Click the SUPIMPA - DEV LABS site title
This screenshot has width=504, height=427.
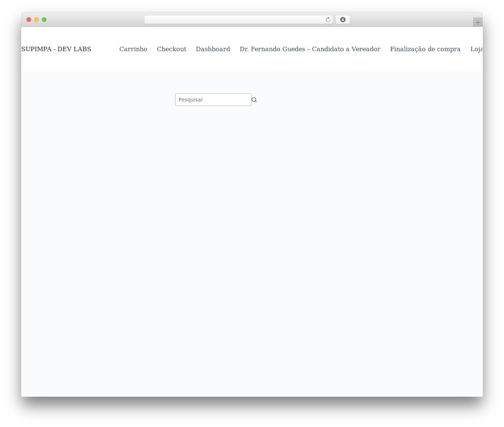pos(56,49)
